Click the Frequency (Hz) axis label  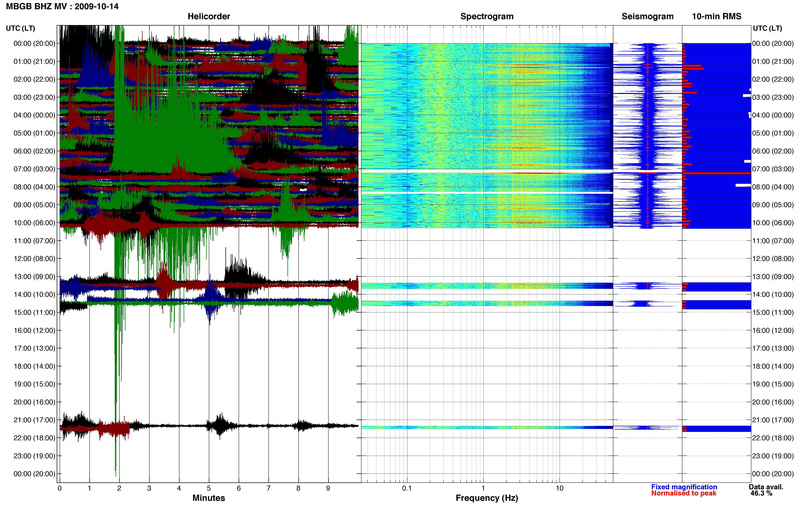[487, 498]
